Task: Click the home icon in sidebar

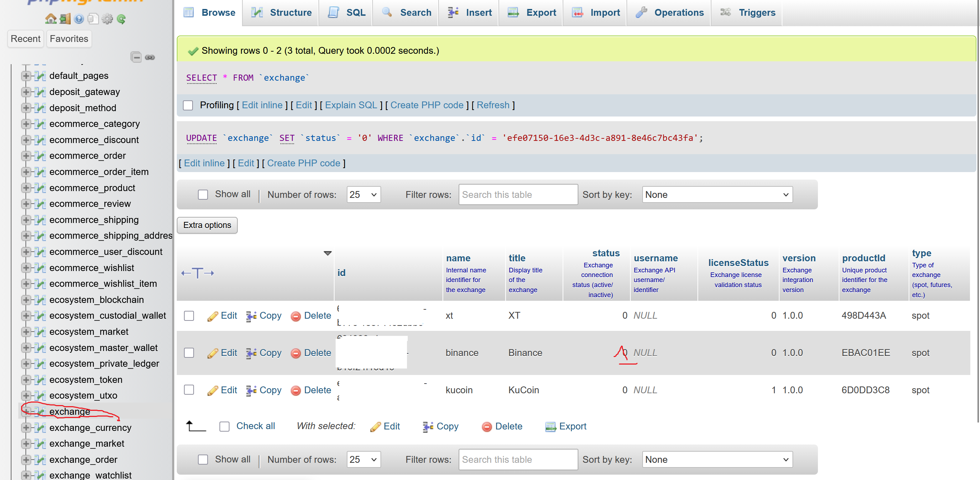Action: point(50,19)
